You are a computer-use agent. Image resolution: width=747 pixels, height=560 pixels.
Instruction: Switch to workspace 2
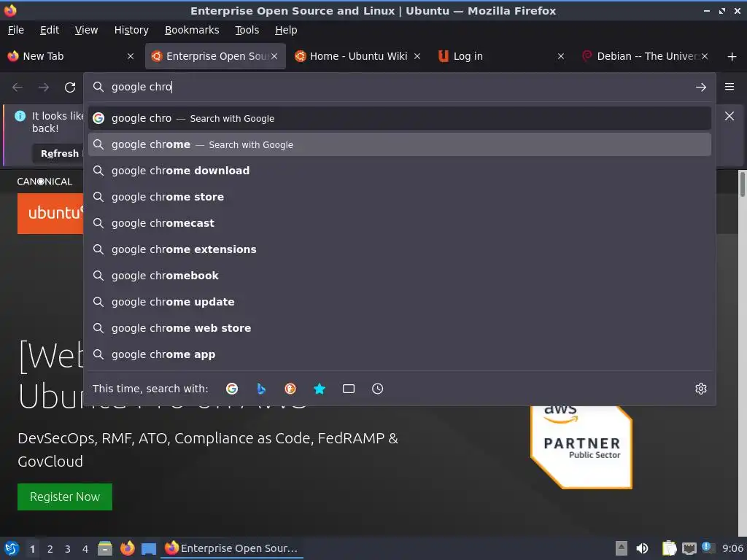coord(50,549)
